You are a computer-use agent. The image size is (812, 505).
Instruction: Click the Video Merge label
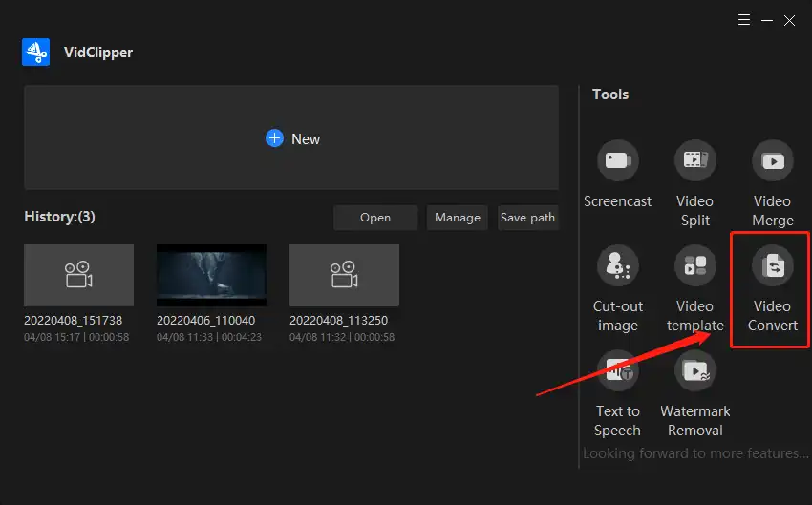click(x=772, y=211)
